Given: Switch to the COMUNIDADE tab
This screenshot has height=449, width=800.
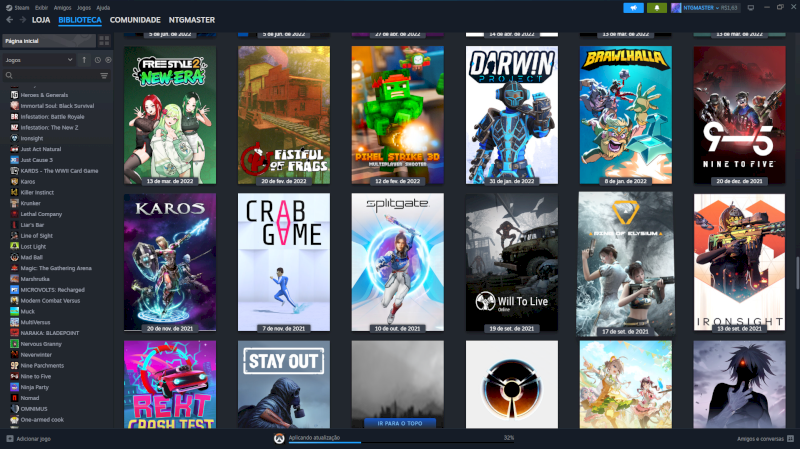Looking at the screenshot, I should pos(135,20).
